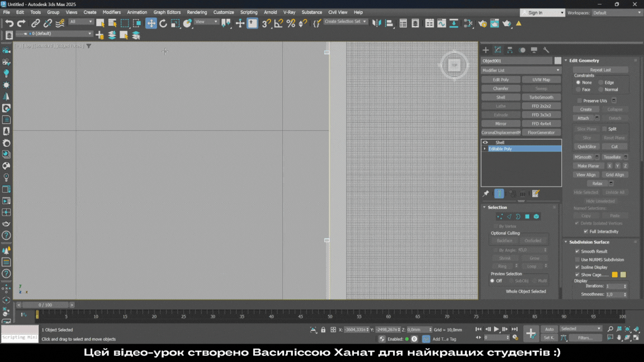Select Polygon sub-object level icon

pos(527,216)
